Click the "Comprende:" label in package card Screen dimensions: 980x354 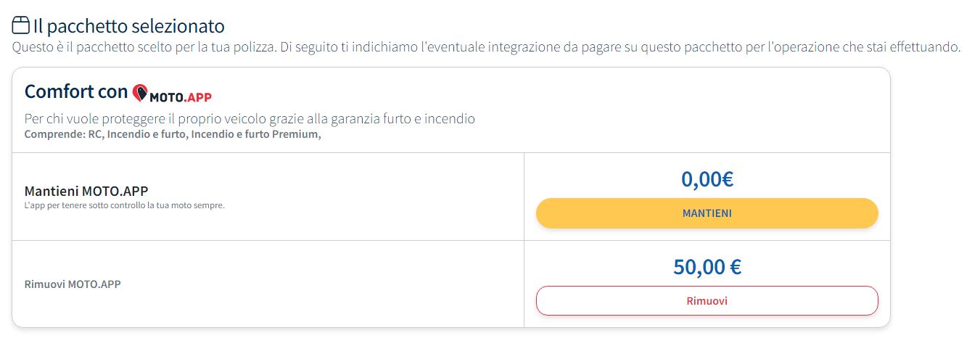[53, 134]
